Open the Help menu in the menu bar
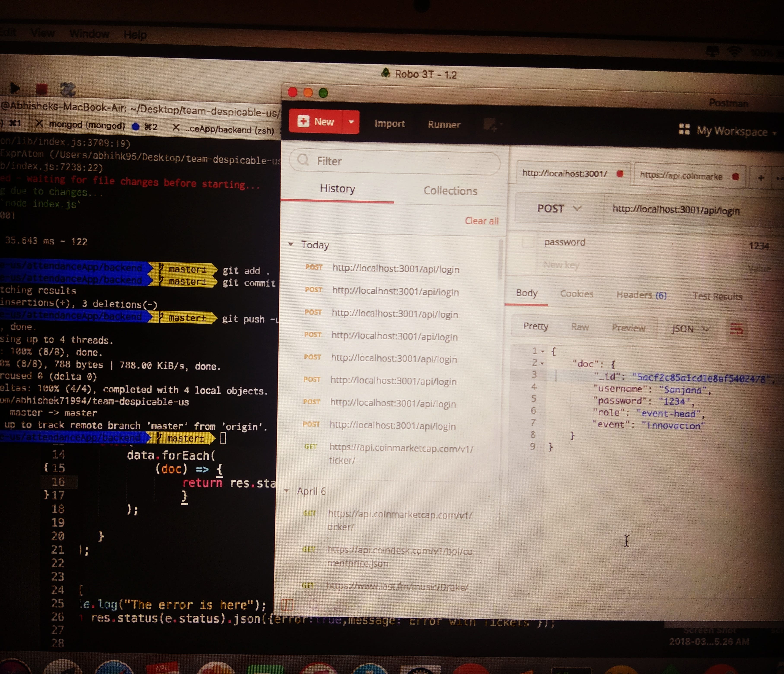The height and width of the screenshot is (674, 784). 135,35
